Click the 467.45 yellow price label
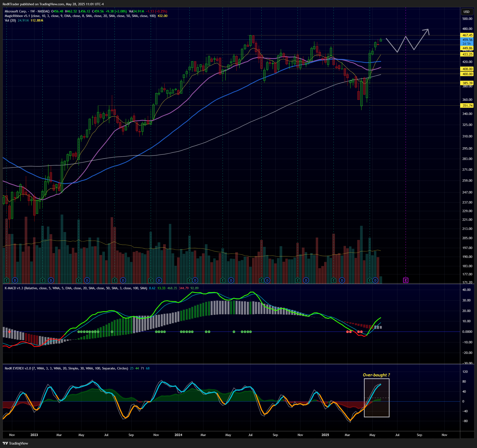The height and width of the screenshot is (448, 477). click(x=467, y=35)
